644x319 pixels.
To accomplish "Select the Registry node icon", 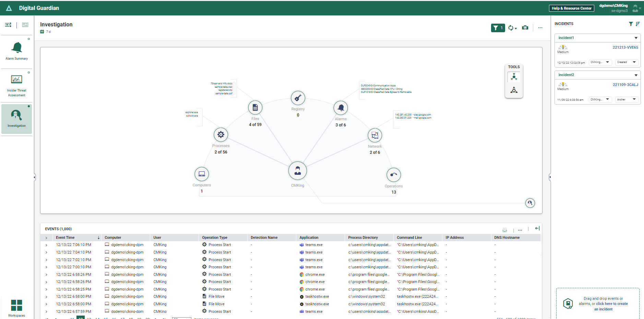I will 298,98.
